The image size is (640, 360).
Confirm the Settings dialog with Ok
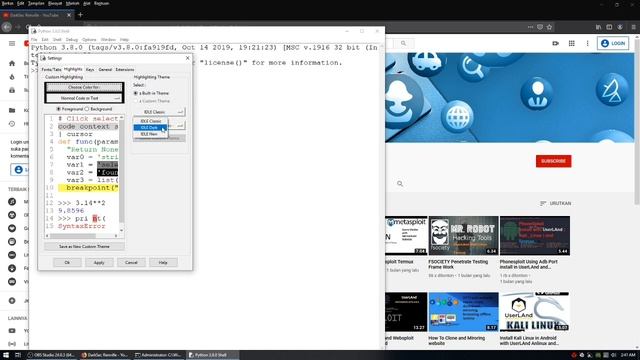tap(67, 262)
